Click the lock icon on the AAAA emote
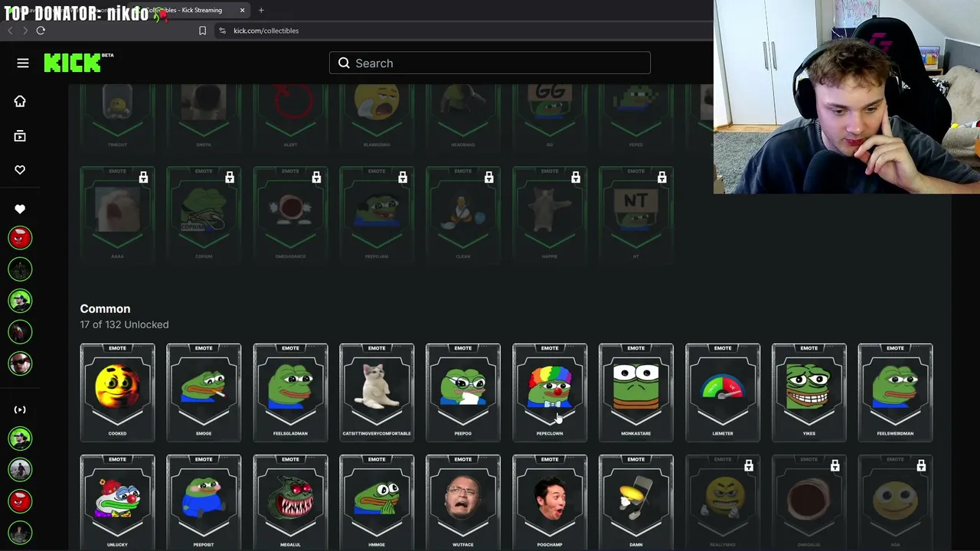980x551 pixels. click(x=143, y=178)
